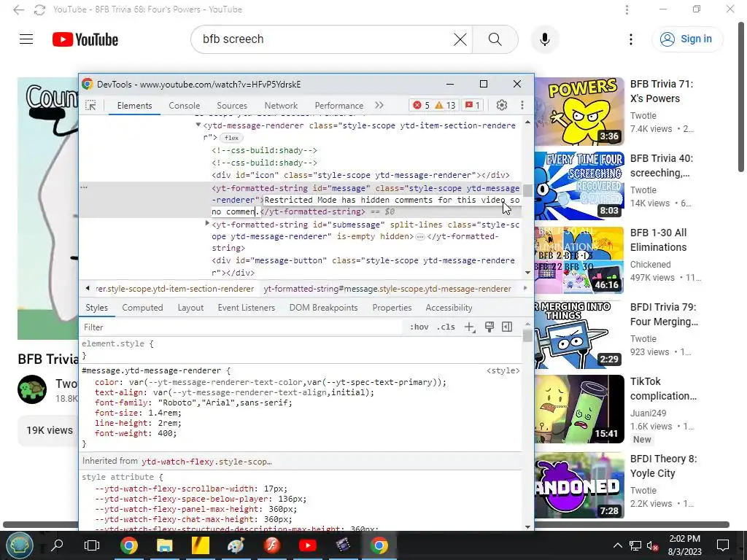The image size is (747, 560).
Task: Open the 1 issue counter
Action: click(472, 105)
